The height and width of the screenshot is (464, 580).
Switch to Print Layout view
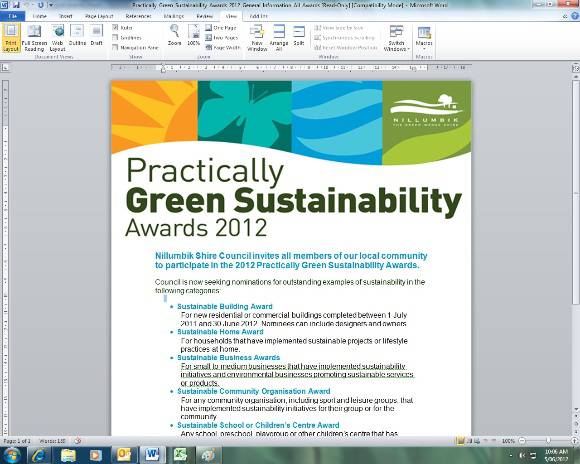click(11, 38)
